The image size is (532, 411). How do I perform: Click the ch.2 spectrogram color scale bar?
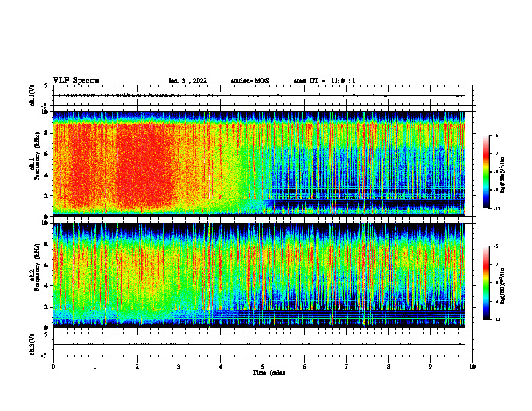click(486, 283)
